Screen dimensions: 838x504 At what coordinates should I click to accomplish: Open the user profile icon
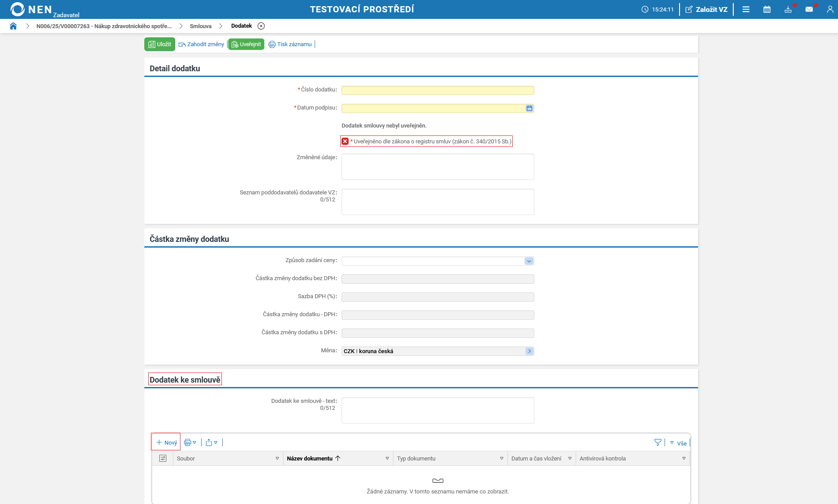point(830,9)
